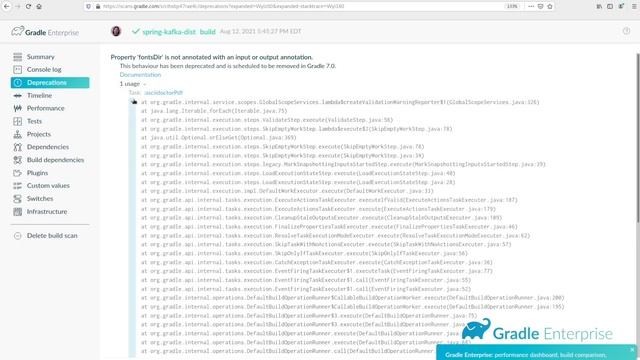The width and height of the screenshot is (640, 360).
Task: Bookmark this page with star icon
Action: point(550,7)
